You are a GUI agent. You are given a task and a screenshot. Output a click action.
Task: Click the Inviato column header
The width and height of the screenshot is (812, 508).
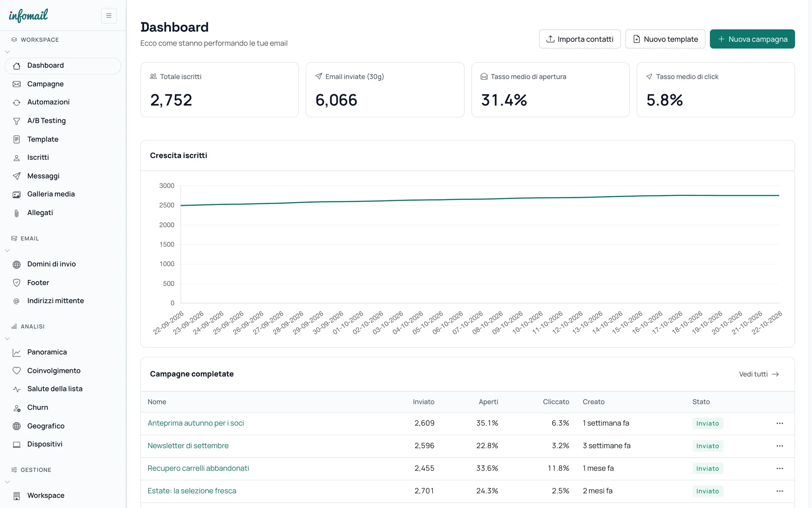click(x=423, y=402)
